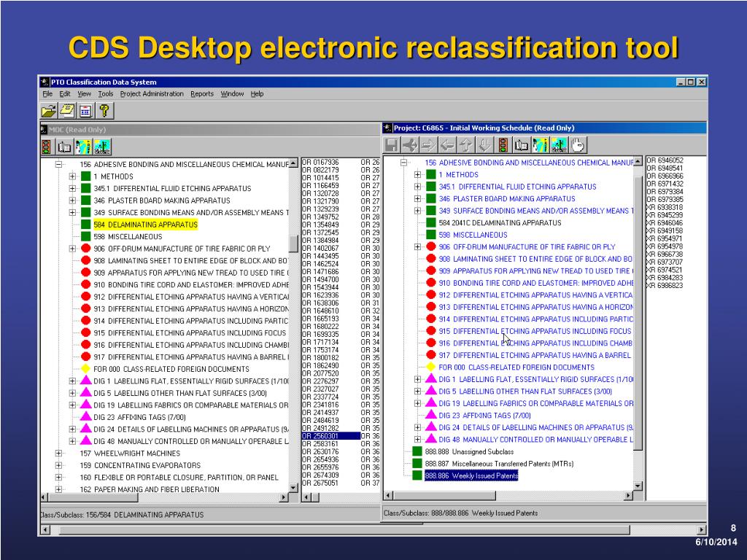
Task: Click green square beside Project 598 MISCELLANEOUS
Action: click(431, 234)
